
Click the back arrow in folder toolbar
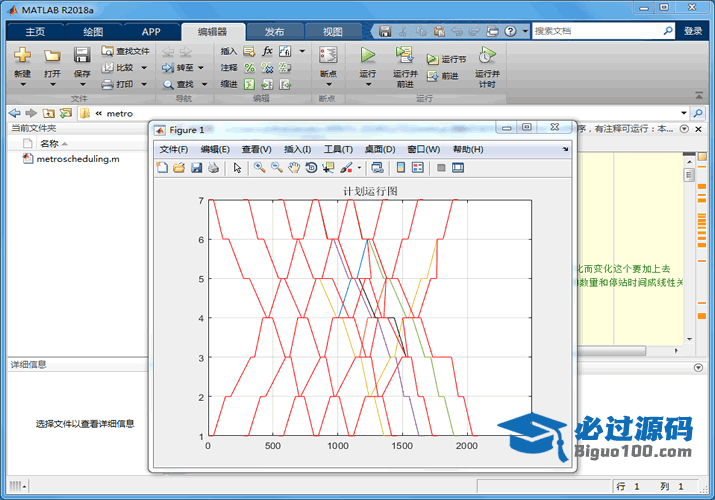[15, 113]
